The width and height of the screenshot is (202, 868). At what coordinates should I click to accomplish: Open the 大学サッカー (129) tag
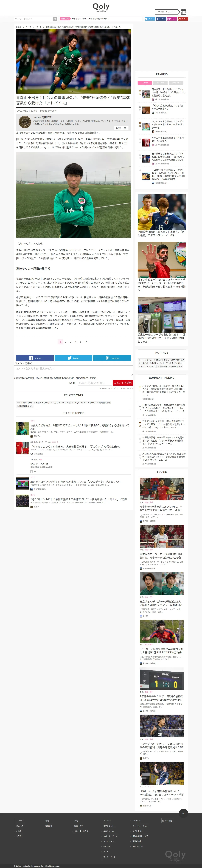[61, 402]
